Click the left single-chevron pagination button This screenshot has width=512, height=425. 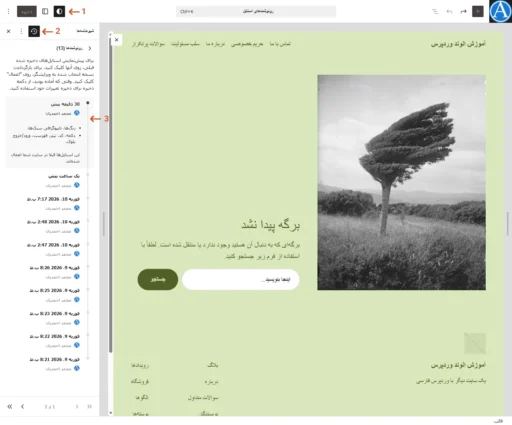pos(22,406)
